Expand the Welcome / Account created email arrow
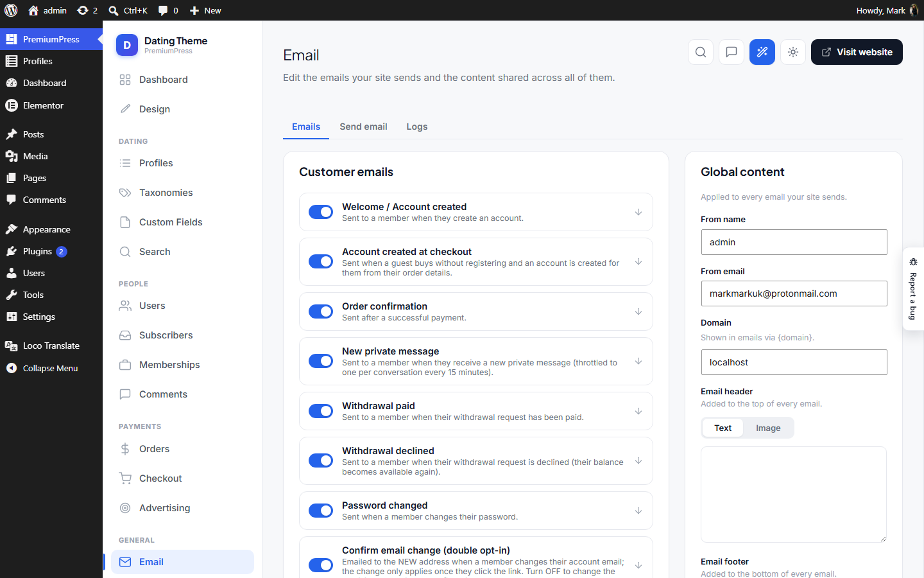This screenshot has width=924, height=578. click(x=638, y=212)
